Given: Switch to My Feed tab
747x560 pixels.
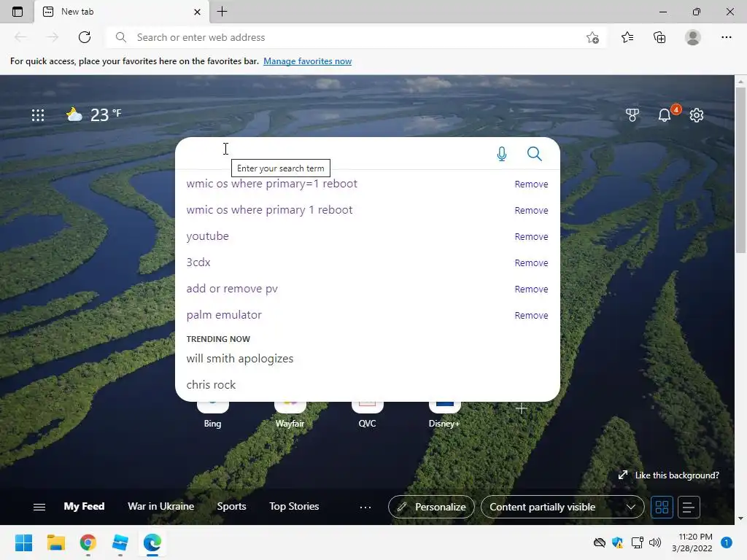Looking at the screenshot, I should (84, 506).
